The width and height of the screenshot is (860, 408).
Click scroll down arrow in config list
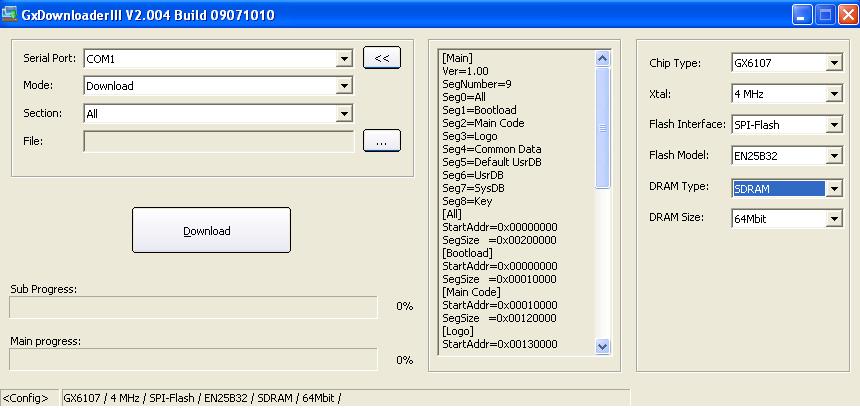click(602, 346)
